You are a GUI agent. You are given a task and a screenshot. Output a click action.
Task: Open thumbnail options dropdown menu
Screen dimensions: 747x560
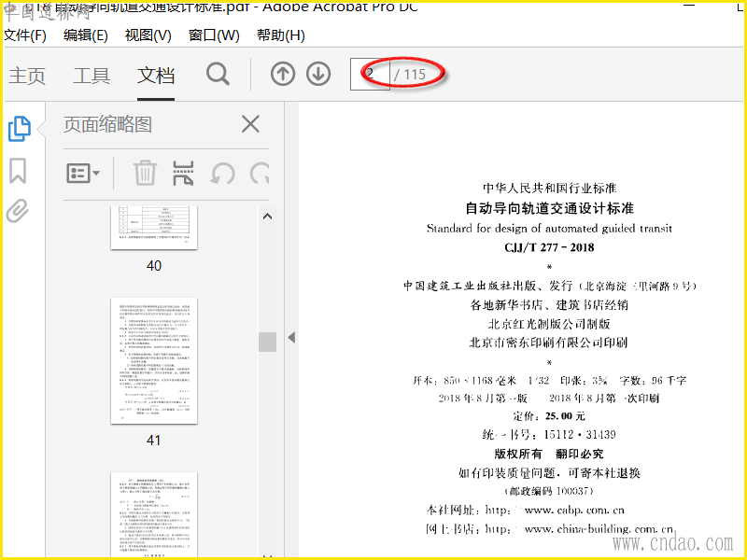point(83,173)
